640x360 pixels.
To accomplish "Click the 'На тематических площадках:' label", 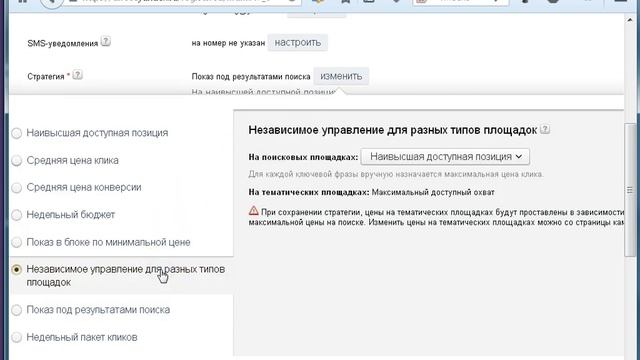I will coord(309,192).
